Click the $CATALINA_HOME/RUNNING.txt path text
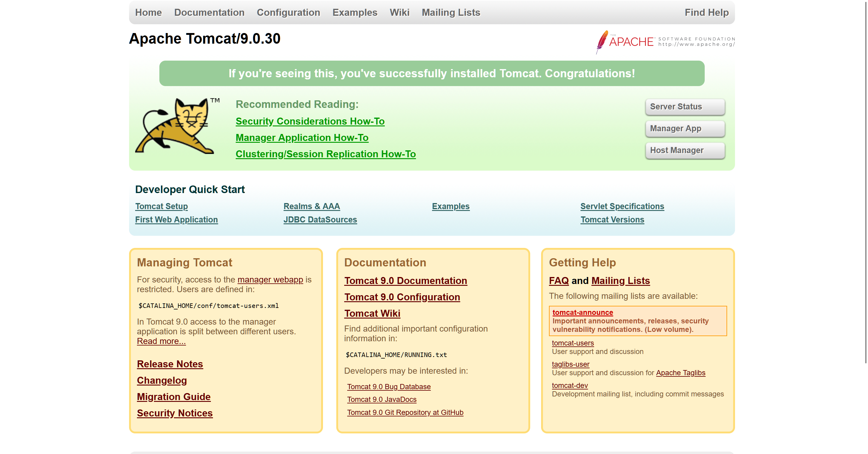Screen dimensions: 868x454 [x=396, y=355]
